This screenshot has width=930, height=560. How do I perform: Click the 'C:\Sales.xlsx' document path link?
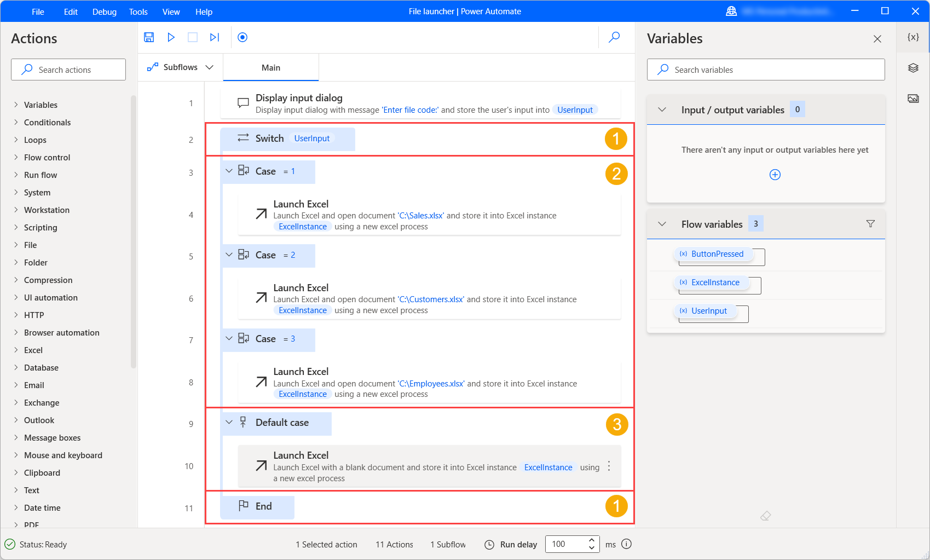click(x=421, y=216)
